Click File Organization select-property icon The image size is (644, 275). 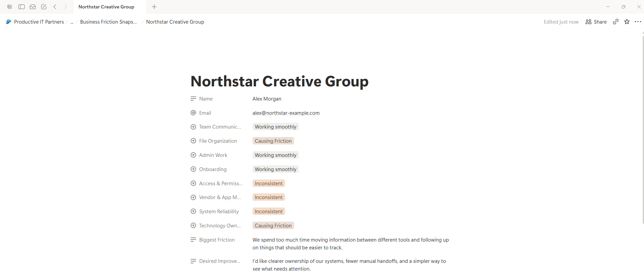[x=193, y=141]
